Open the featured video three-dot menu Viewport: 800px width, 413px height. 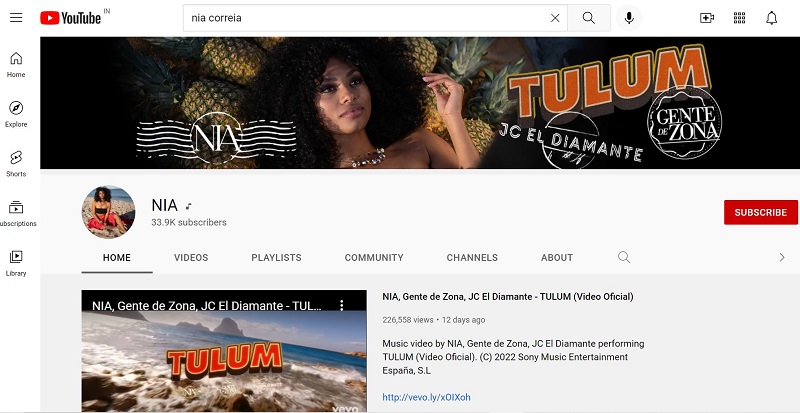click(342, 305)
